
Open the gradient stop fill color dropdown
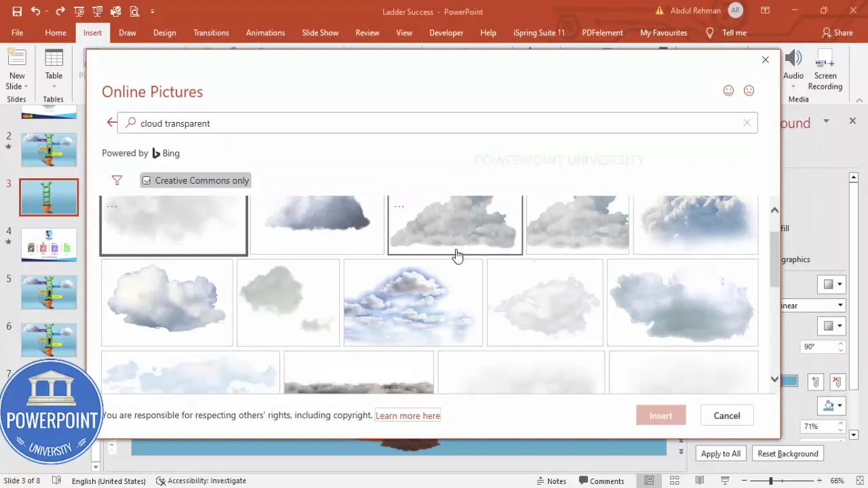pos(832,406)
